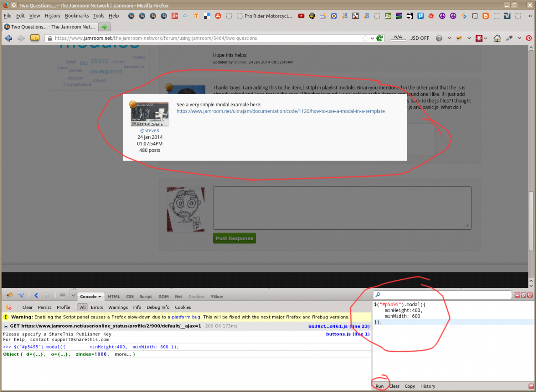
Task: Switch to the Net tab in Firebug
Action: [x=178, y=296]
